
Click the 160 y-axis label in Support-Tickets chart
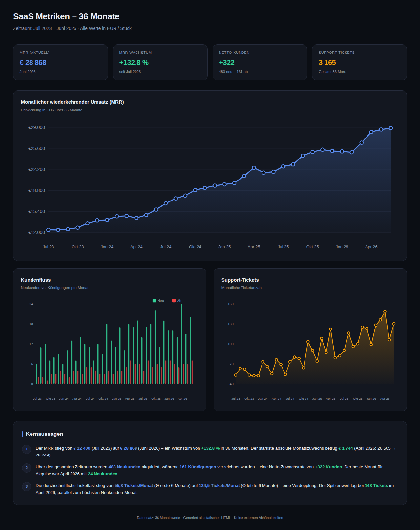tap(231, 304)
